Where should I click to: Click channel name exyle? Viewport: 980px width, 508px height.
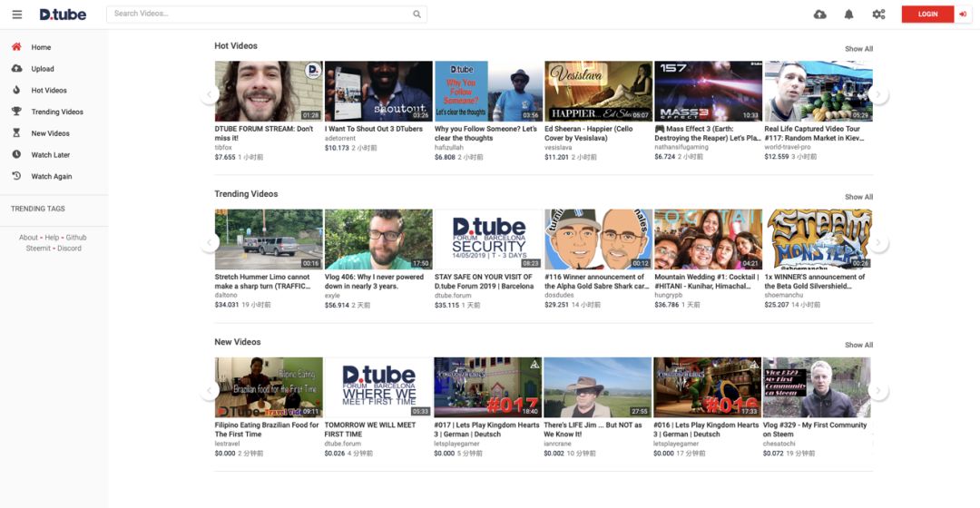tap(332, 296)
